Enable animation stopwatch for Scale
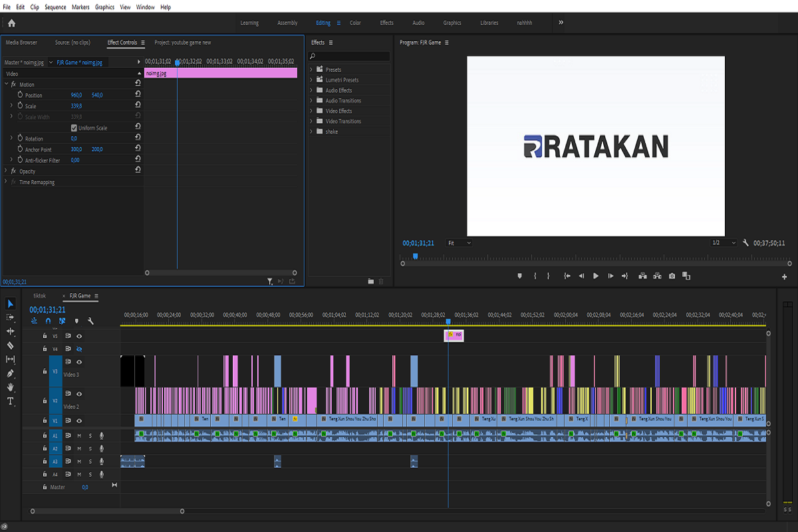The width and height of the screenshot is (798, 532). tap(20, 106)
